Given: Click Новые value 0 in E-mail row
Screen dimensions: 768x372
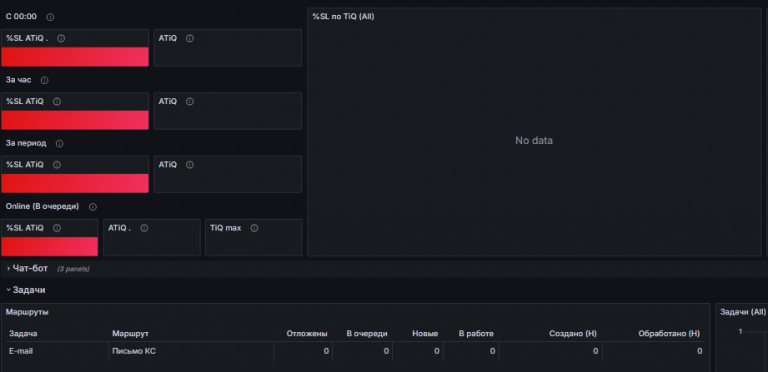Looking at the screenshot, I should (436, 351).
